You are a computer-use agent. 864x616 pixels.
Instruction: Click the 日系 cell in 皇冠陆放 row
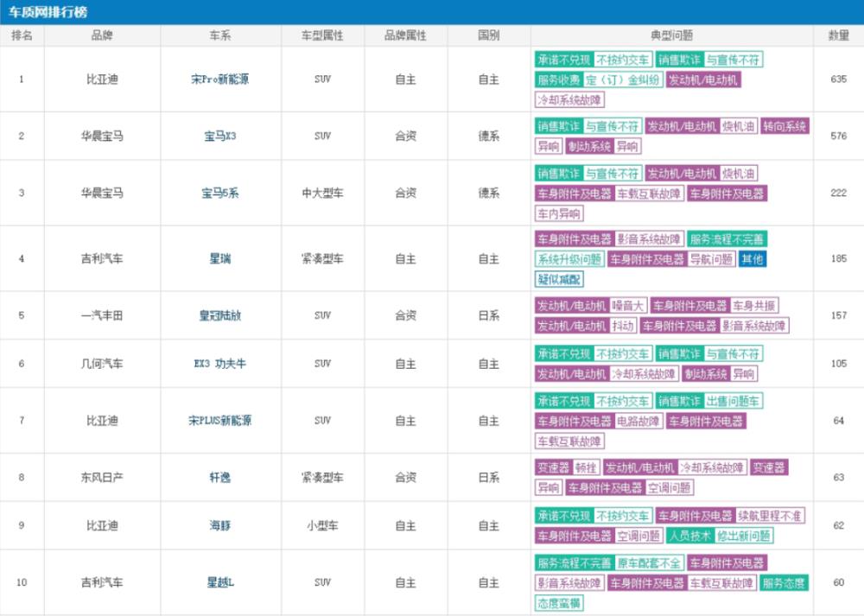pos(489,315)
